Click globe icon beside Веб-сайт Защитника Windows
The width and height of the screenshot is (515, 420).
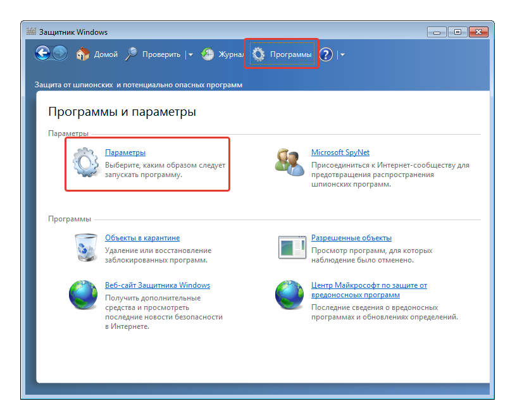pyautogui.click(x=83, y=295)
